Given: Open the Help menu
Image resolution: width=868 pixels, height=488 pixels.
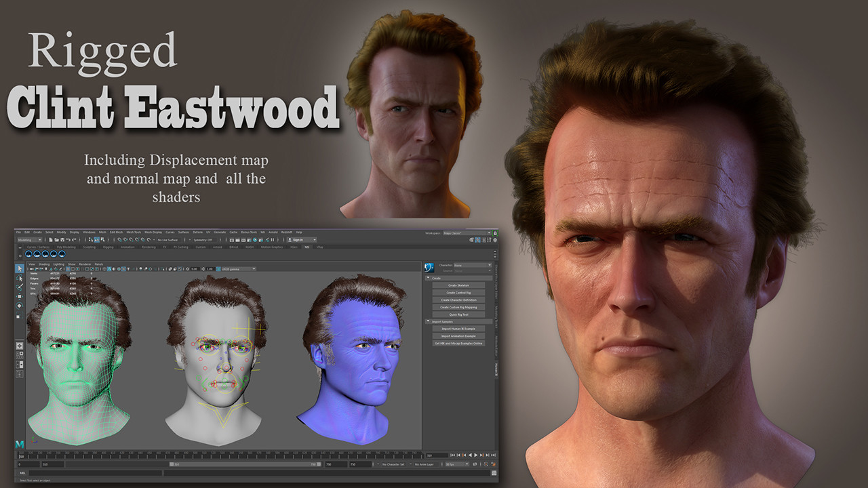Looking at the screenshot, I should coord(299,232).
